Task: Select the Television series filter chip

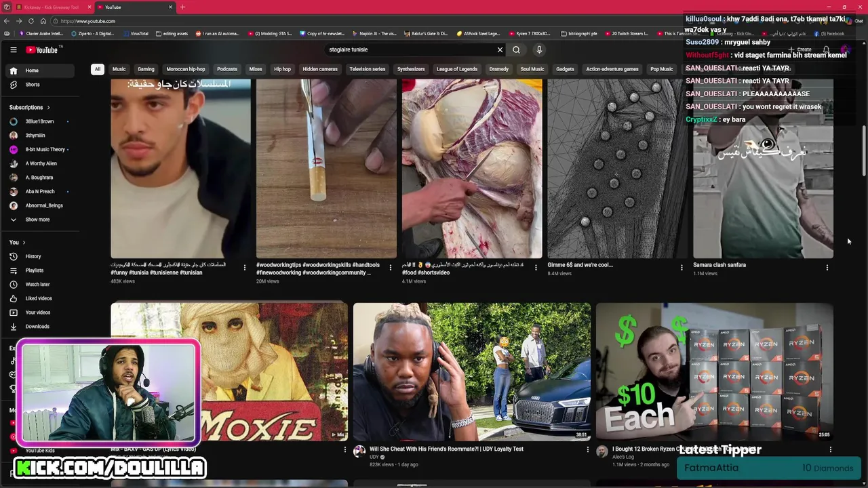Action: click(x=368, y=69)
